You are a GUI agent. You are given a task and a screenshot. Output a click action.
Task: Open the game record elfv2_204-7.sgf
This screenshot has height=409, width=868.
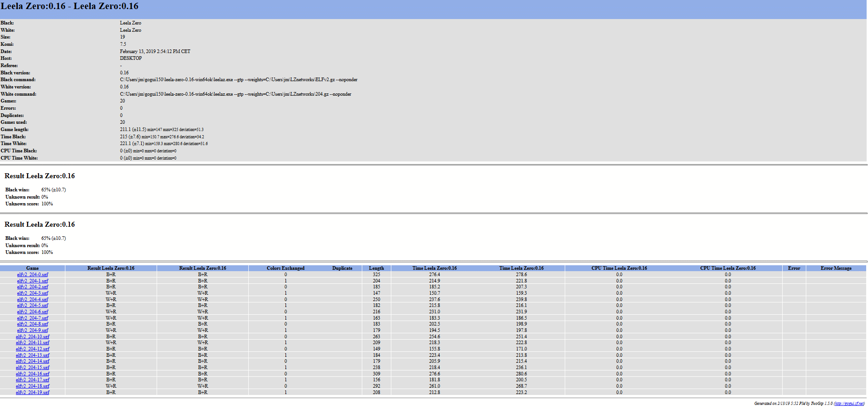point(32,318)
